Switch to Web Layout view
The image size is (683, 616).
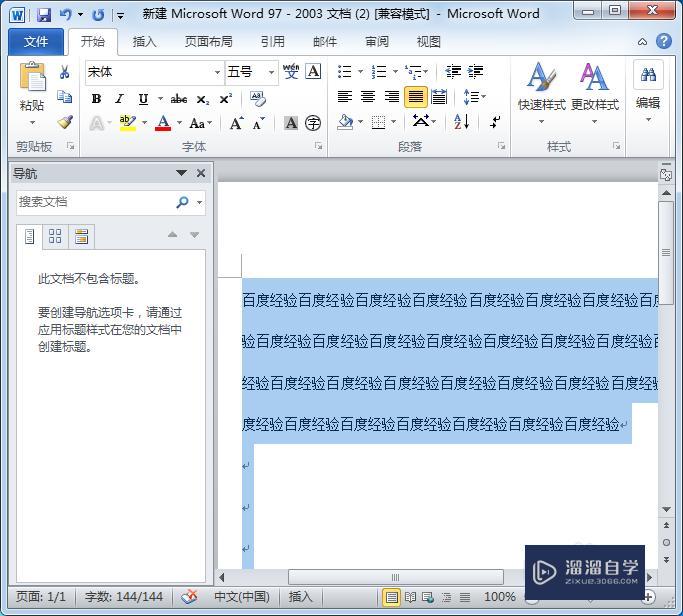coord(428,597)
